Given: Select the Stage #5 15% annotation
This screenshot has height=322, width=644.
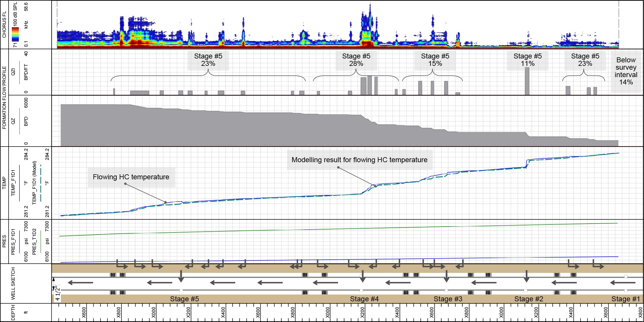Looking at the screenshot, I should (435, 60).
